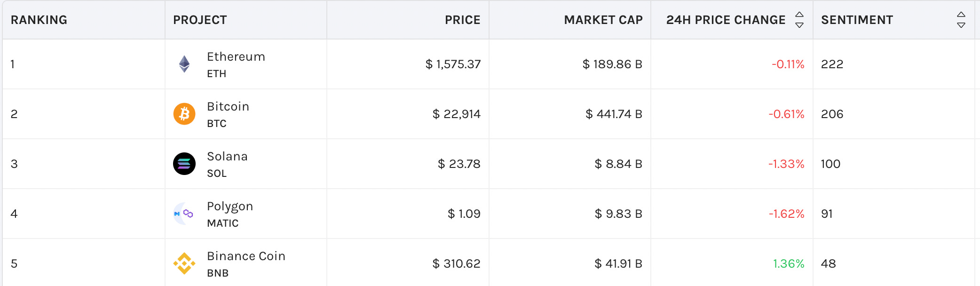The image size is (980, 286).
Task: Click the orange Bitcoin logo icon
Action: click(x=184, y=114)
